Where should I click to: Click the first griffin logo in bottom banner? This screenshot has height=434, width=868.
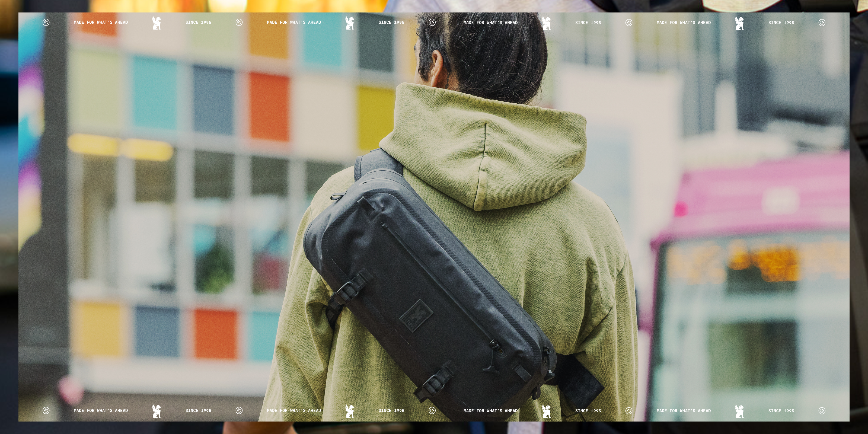pyautogui.click(x=157, y=411)
